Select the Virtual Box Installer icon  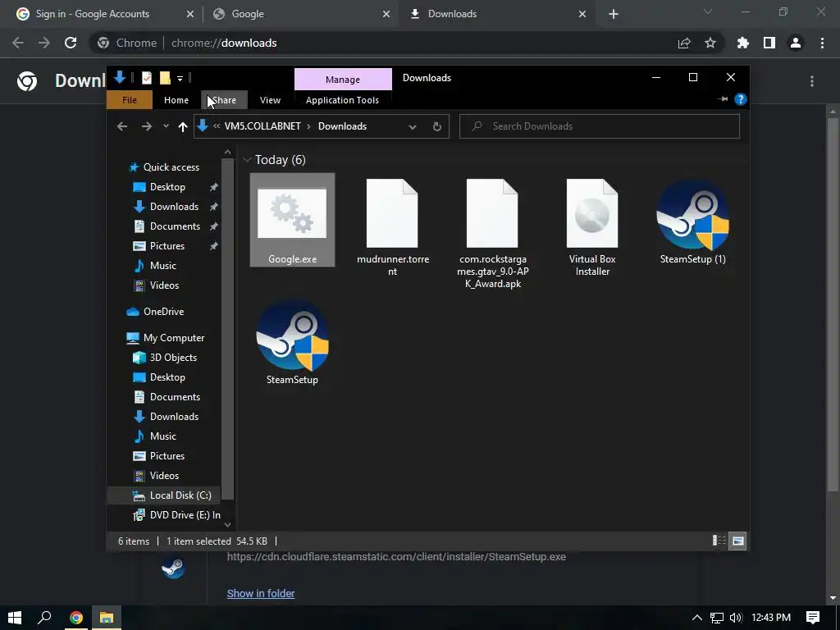tap(592, 213)
